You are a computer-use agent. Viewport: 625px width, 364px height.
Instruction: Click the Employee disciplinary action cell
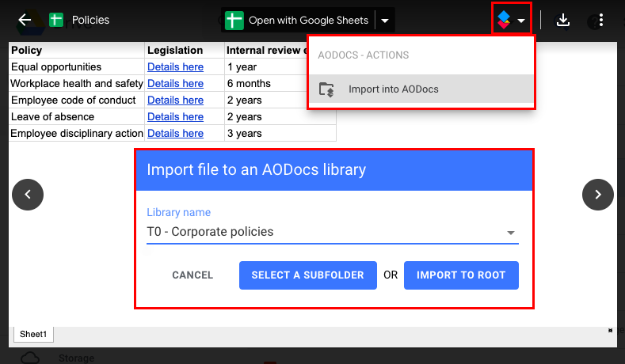pos(77,134)
